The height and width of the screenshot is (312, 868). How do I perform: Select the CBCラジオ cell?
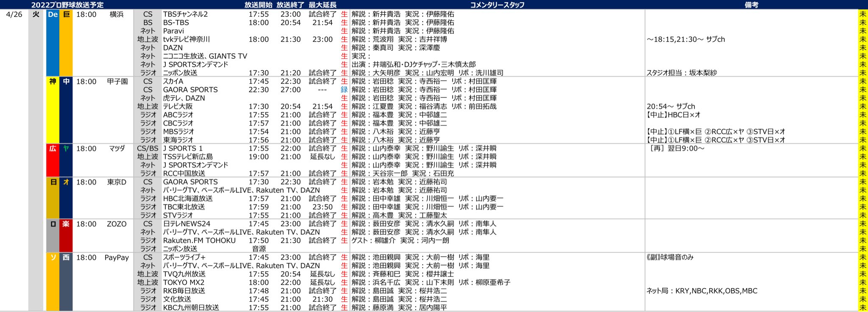[178, 123]
